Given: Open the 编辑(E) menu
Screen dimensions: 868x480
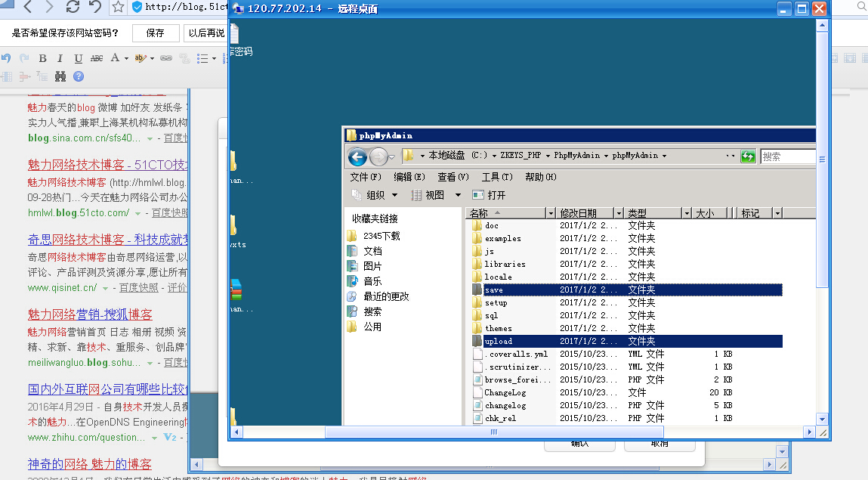Looking at the screenshot, I should (x=409, y=177).
